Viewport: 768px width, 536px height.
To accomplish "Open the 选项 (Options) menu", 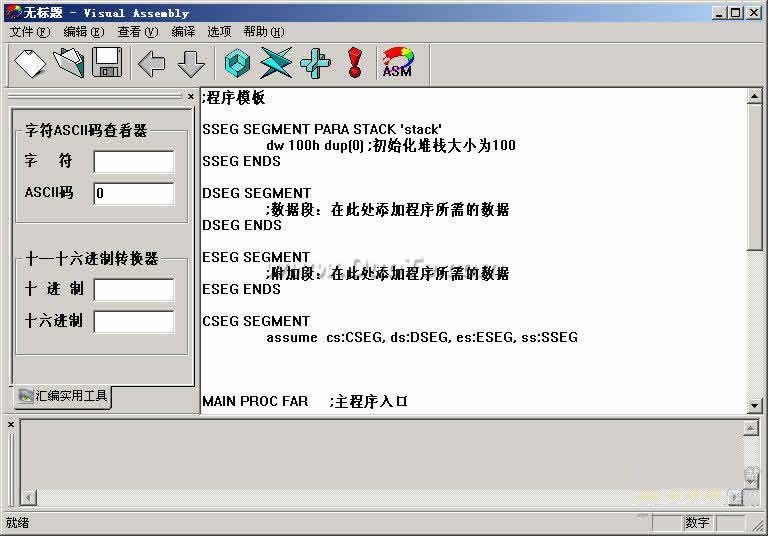I will pos(219,32).
